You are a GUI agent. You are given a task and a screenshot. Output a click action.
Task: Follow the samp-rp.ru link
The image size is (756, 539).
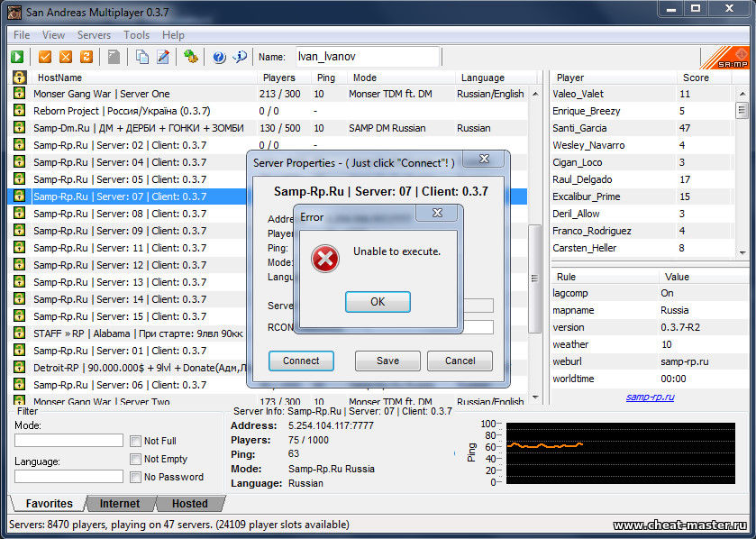click(x=650, y=397)
